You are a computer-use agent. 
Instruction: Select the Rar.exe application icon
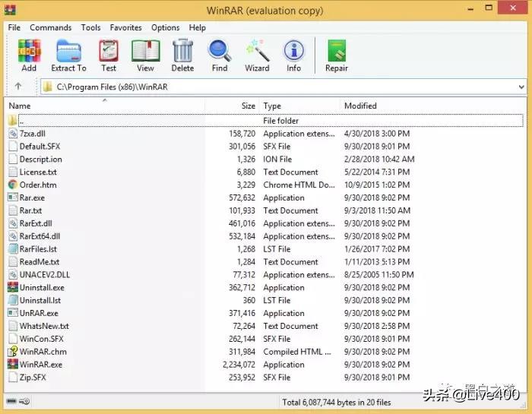click(13, 198)
